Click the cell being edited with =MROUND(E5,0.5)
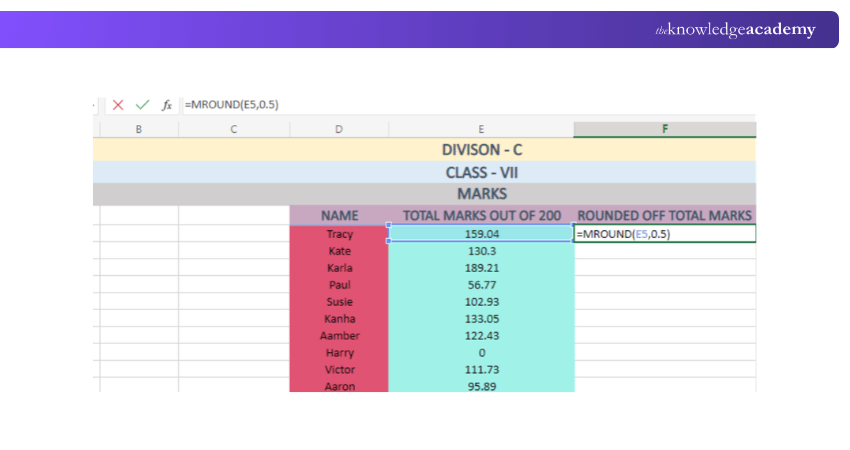This screenshot has width=850, height=450. (665, 234)
